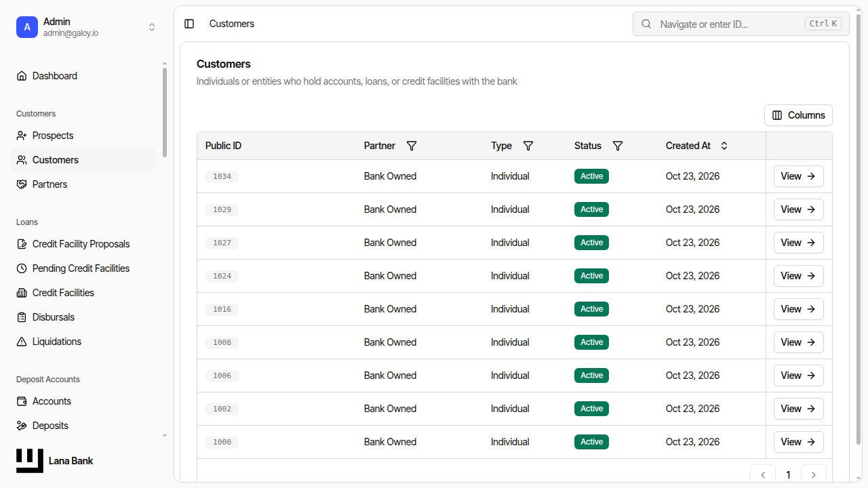Open Credit Facility Proposals page
The image size is (868, 488).
point(83,244)
